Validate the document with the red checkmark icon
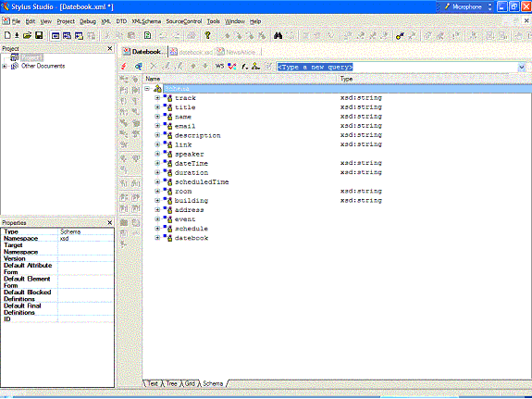The width and height of the screenshot is (532, 399). pyautogui.click(x=232, y=67)
